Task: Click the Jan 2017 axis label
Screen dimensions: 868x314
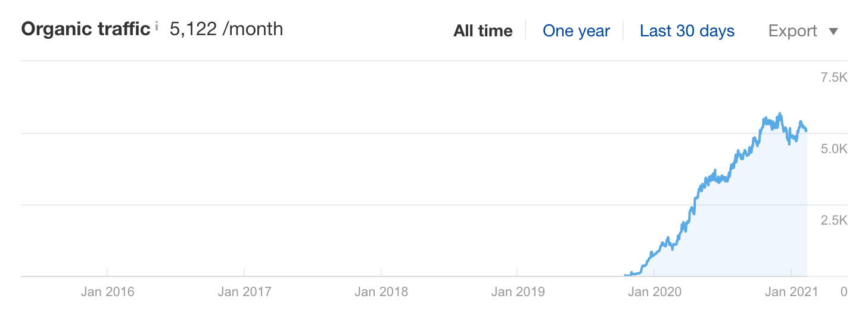Action: [244, 292]
